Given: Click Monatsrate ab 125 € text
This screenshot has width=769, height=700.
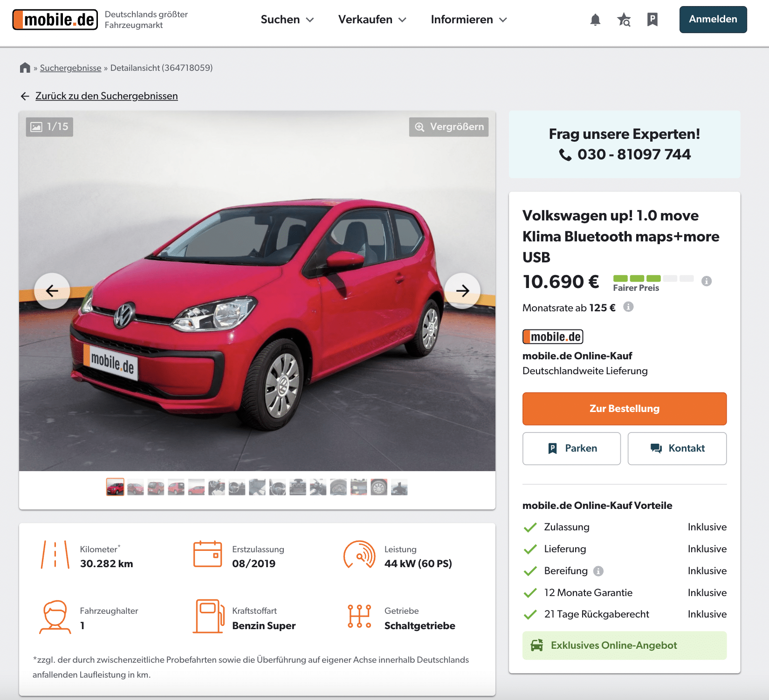Looking at the screenshot, I should (x=569, y=308).
